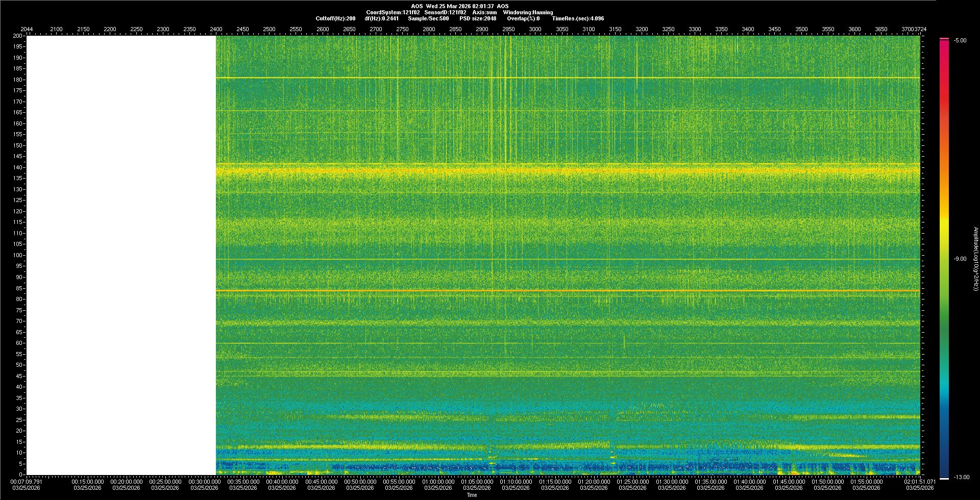Click the Sample/Sec:500 header value
The height and width of the screenshot is (500, 980).
(x=428, y=18)
